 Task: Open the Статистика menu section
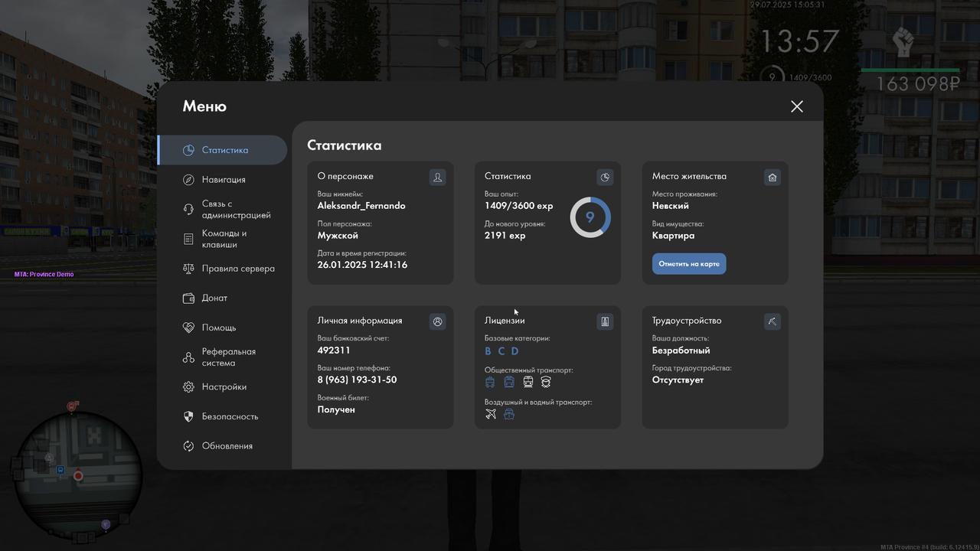[223, 150]
